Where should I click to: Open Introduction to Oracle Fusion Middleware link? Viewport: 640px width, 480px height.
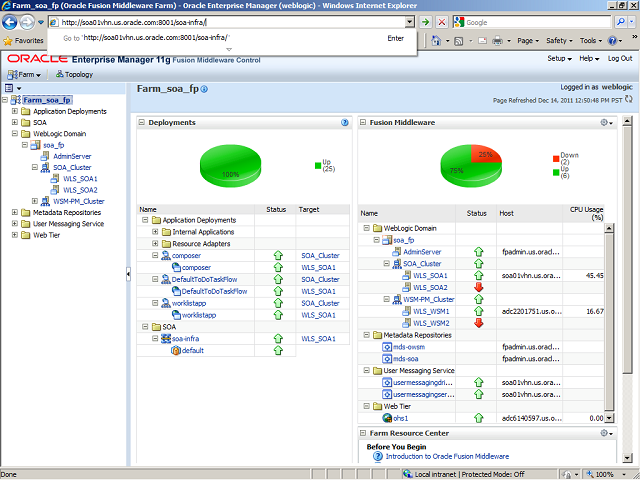point(437,456)
